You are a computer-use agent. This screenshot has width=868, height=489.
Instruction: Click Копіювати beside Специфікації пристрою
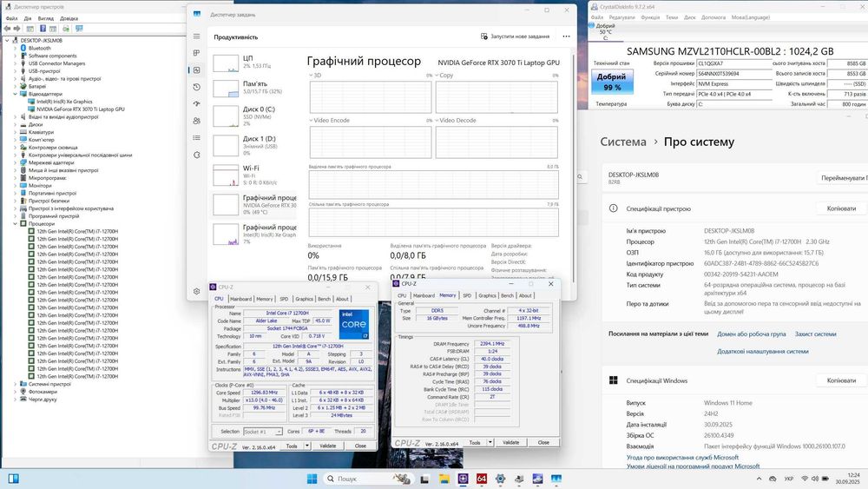tap(841, 208)
